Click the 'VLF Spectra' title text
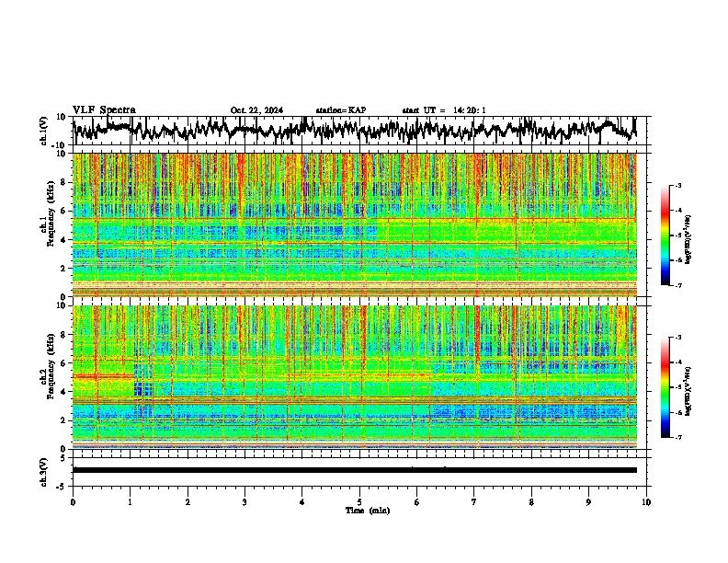 [x=104, y=110]
